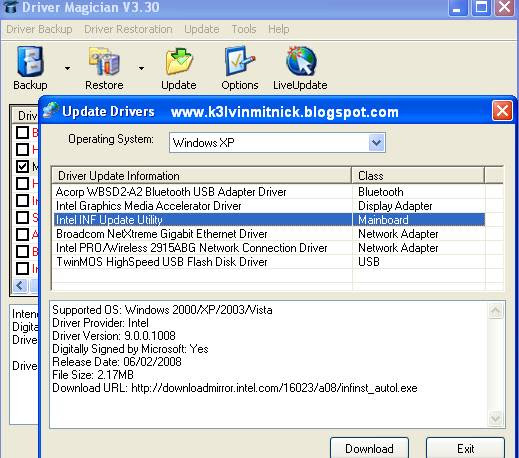Click the File Size 2.17MB line
Image resolution: width=519 pixels, height=458 pixels.
coord(93,375)
